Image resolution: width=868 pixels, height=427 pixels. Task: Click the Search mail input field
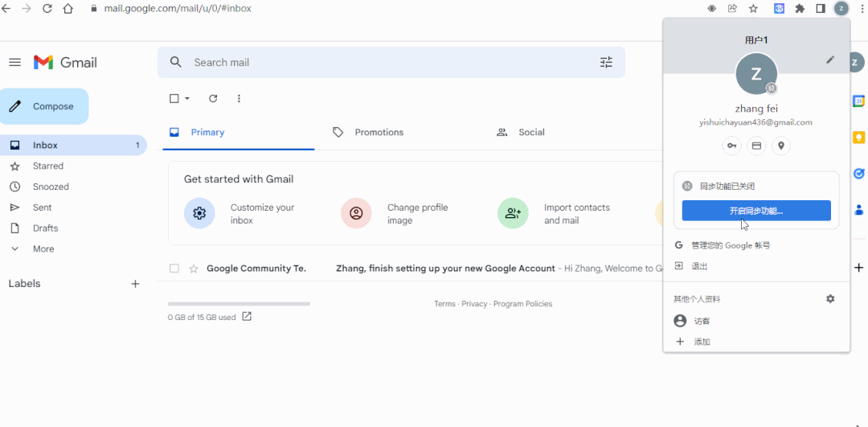point(386,62)
